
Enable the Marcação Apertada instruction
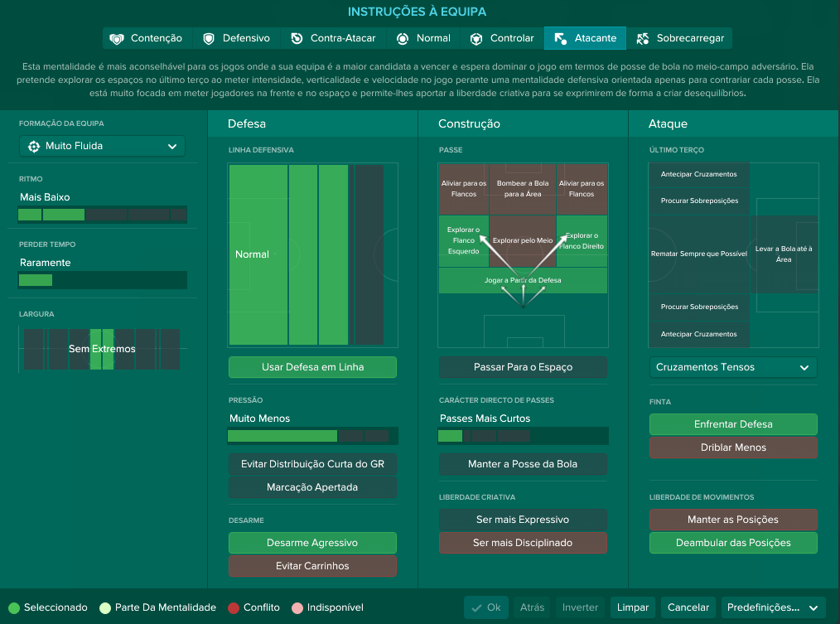click(x=312, y=487)
